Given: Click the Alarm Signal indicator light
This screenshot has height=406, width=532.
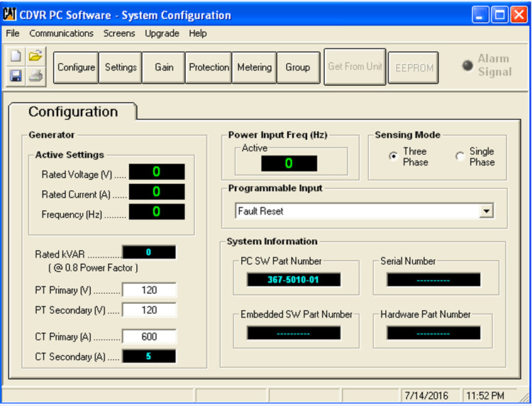Looking at the screenshot, I should coord(467,65).
